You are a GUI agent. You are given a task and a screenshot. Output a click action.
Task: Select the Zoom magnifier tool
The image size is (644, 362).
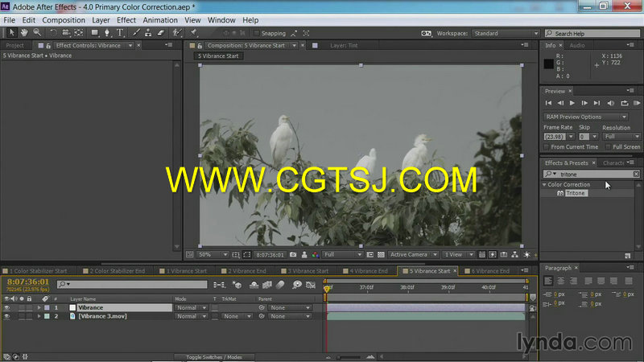[x=37, y=33]
